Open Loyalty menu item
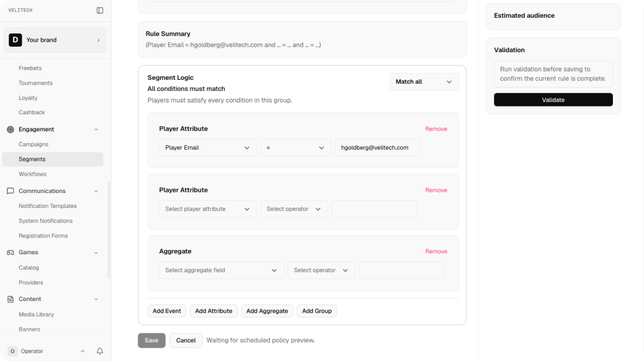Image resolution: width=644 pixels, height=361 pixels. click(28, 98)
